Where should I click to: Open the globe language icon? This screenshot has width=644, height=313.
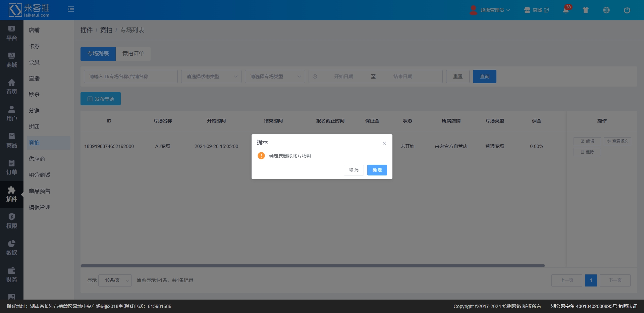point(606,10)
